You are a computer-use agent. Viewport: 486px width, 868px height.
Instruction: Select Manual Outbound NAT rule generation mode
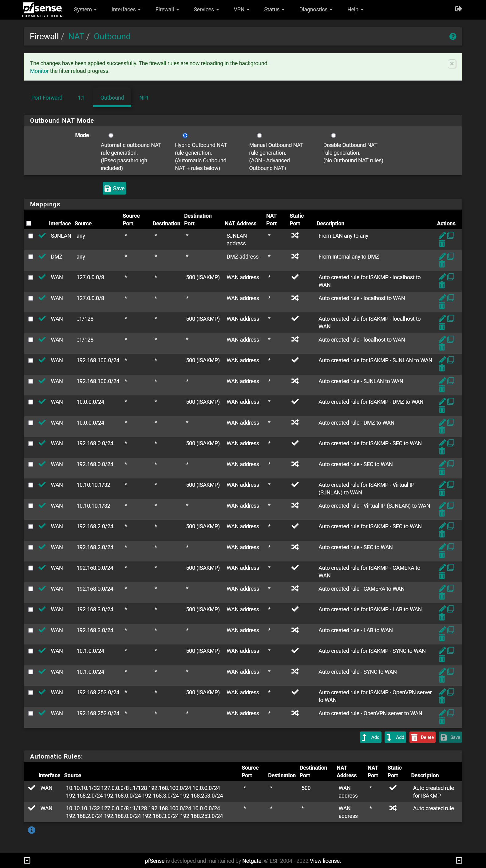click(259, 136)
